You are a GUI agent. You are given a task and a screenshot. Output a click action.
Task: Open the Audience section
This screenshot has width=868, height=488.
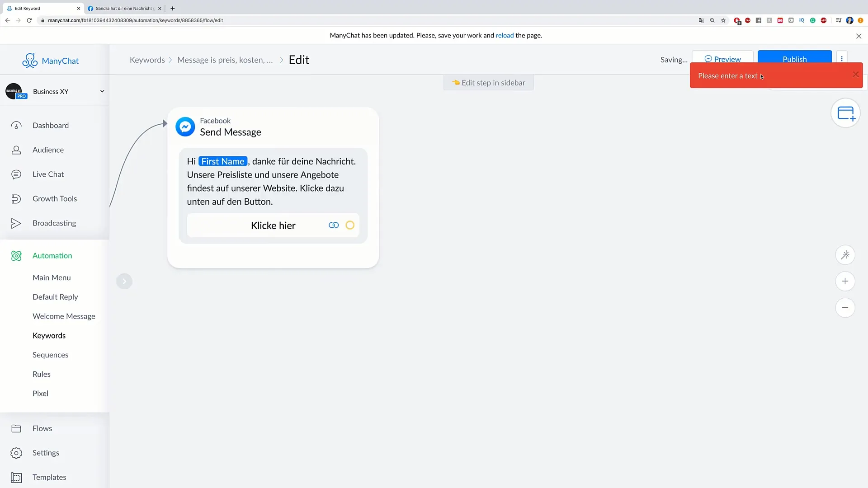(48, 150)
